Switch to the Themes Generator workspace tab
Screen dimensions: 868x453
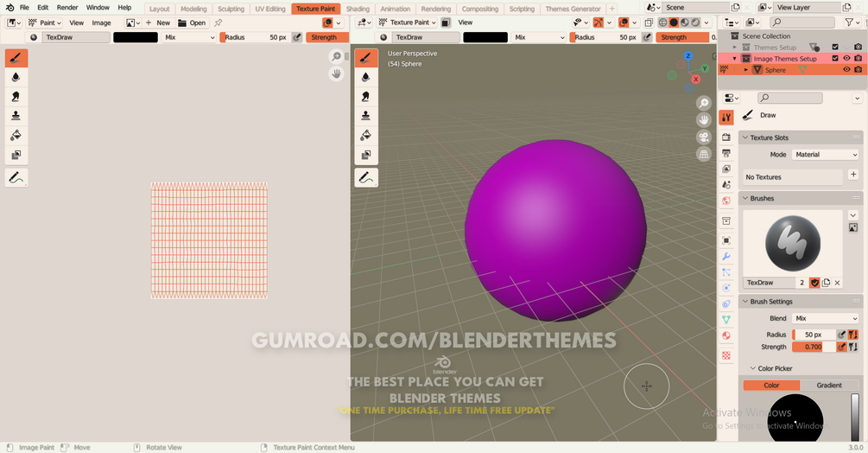pyautogui.click(x=573, y=9)
